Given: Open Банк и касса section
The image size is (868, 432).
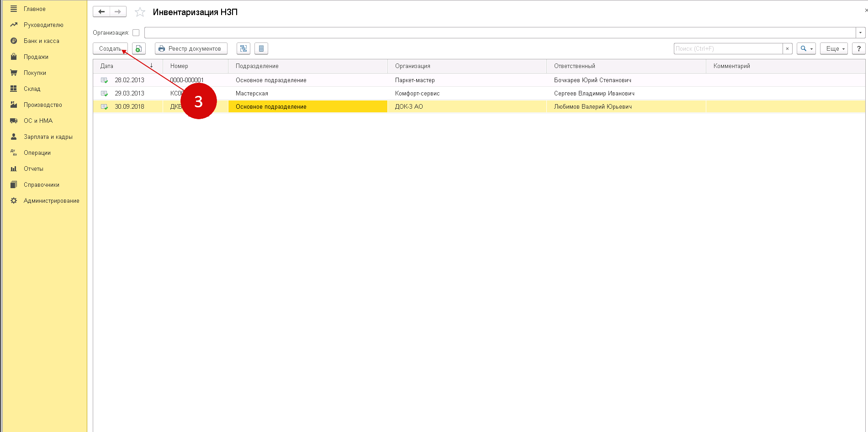Looking at the screenshot, I should [41, 41].
